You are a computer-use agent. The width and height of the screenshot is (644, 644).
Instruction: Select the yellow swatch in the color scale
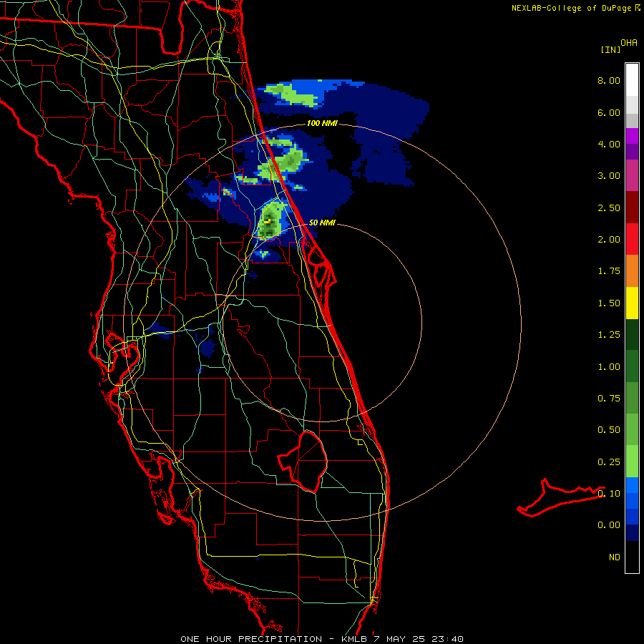632,303
